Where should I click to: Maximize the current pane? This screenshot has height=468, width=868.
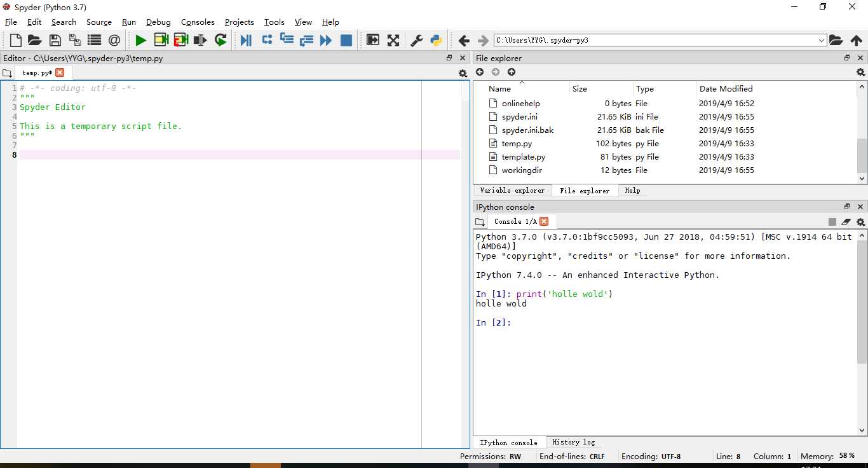[372, 40]
